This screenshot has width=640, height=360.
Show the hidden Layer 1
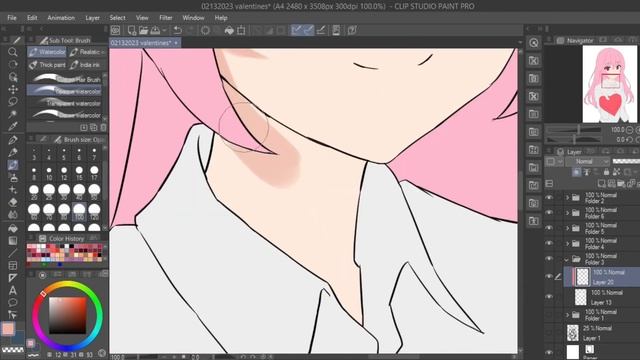click(x=549, y=333)
